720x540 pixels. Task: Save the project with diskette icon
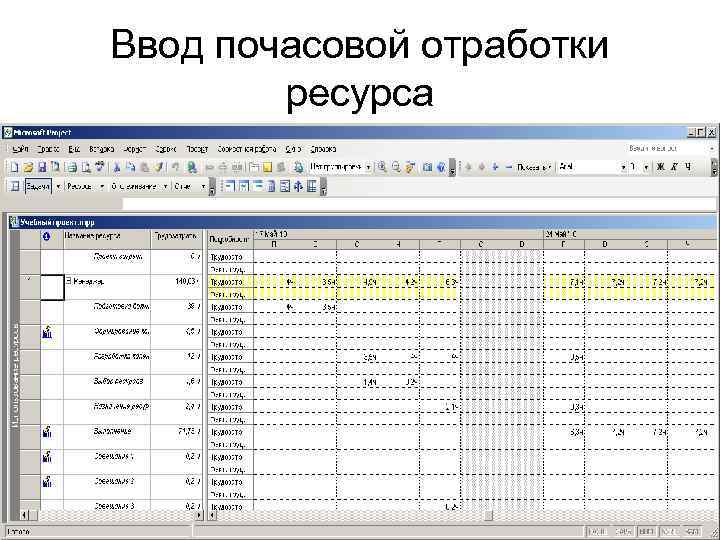42,167
